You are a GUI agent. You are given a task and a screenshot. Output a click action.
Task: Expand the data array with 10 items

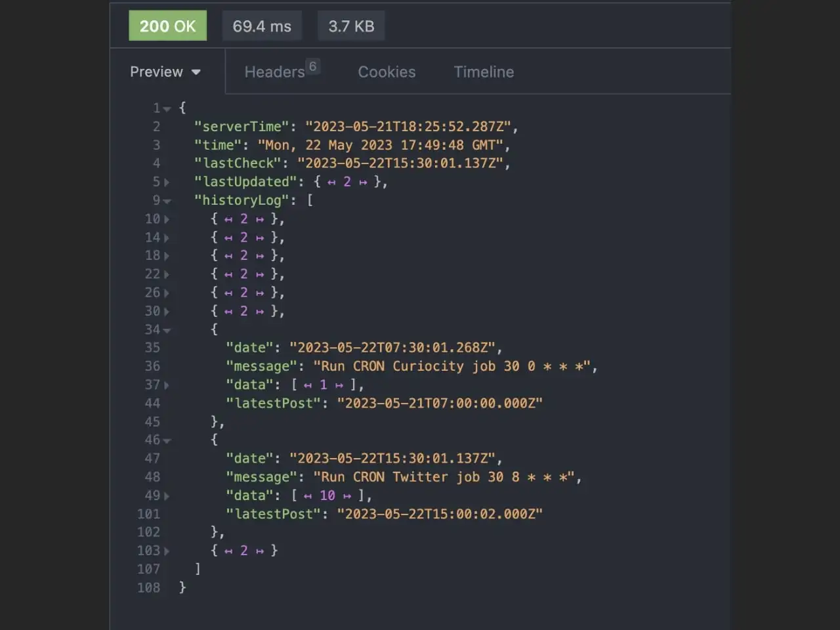(x=167, y=496)
